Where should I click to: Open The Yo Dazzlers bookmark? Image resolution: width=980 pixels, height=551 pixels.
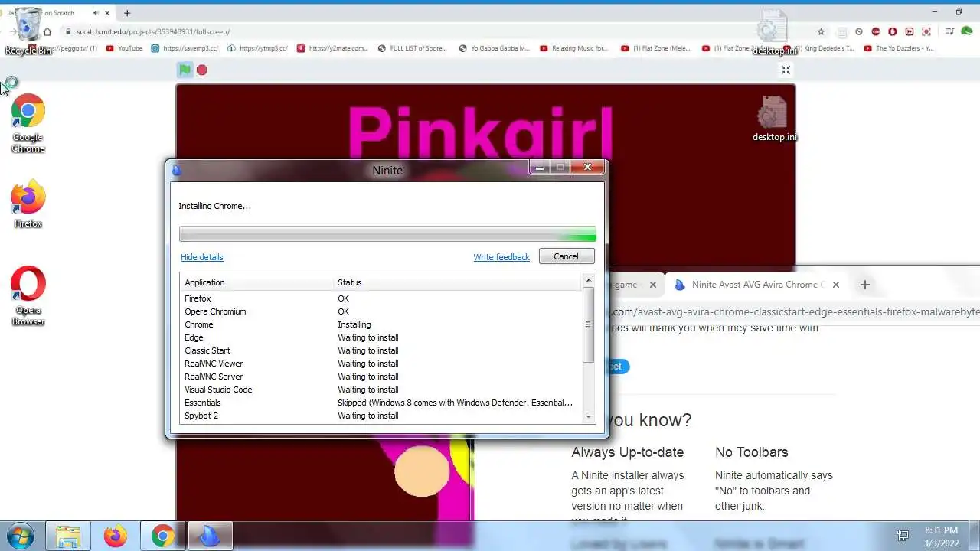pos(899,48)
